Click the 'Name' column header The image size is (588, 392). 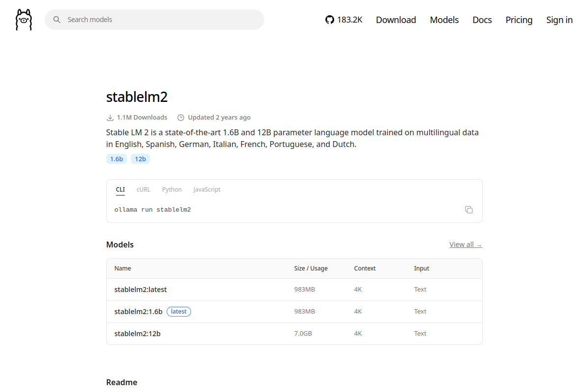click(x=122, y=269)
